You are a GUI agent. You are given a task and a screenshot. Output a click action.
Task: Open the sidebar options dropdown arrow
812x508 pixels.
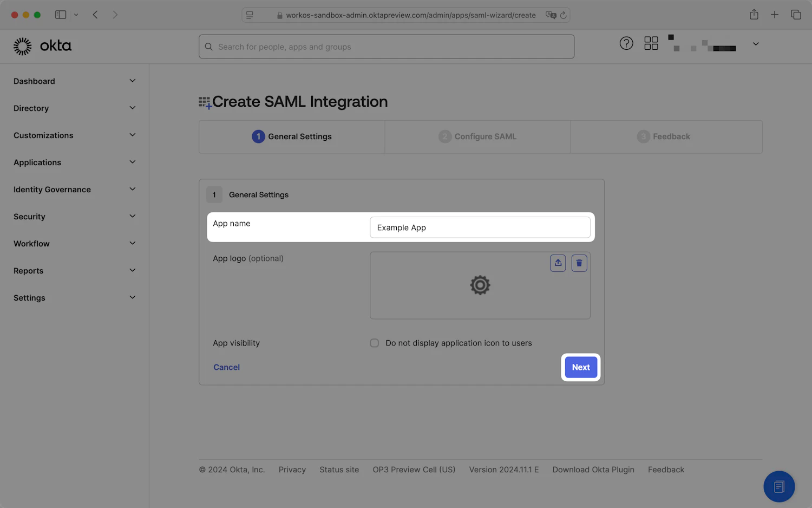pyautogui.click(x=76, y=15)
